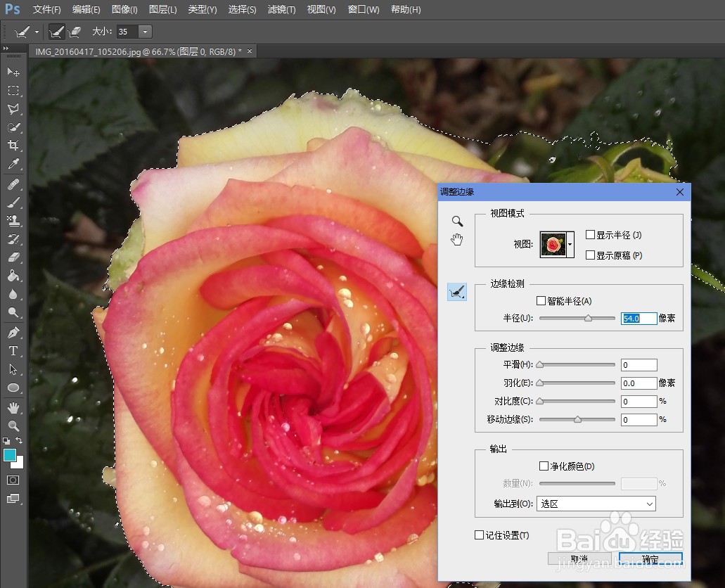The height and width of the screenshot is (588, 725).
Task: Select the Dodge tool
Action: click(13, 312)
